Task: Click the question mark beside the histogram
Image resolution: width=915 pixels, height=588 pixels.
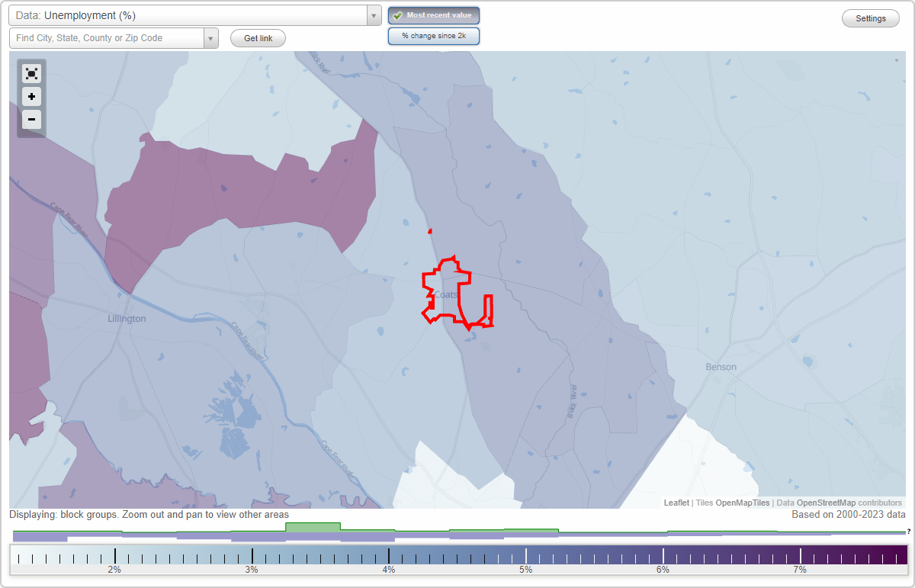Action: point(909,531)
